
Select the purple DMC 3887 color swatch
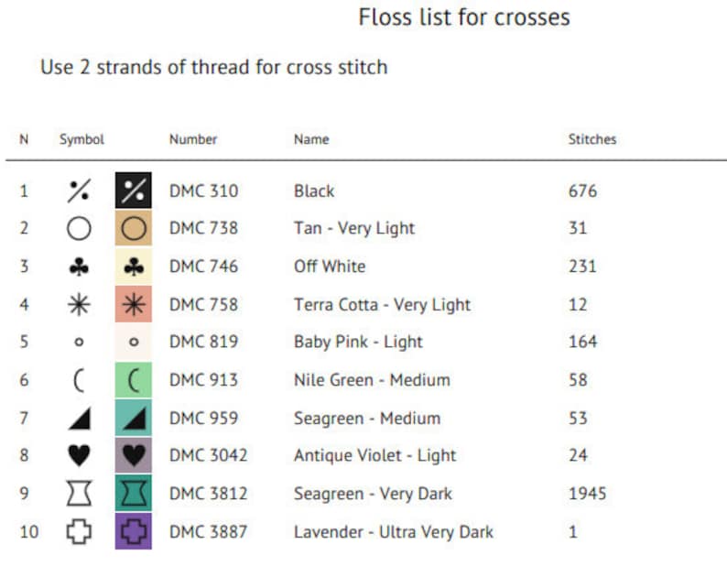tap(134, 531)
